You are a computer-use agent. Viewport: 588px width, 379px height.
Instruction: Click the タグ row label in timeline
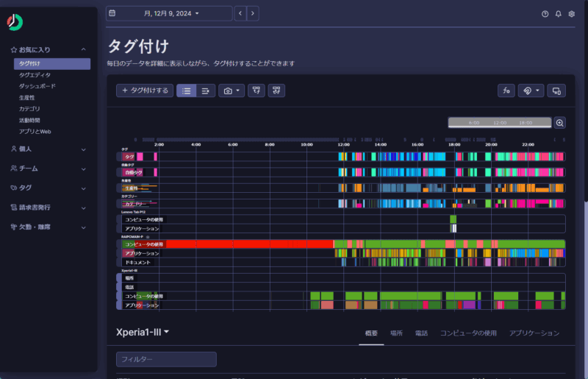pyautogui.click(x=129, y=157)
